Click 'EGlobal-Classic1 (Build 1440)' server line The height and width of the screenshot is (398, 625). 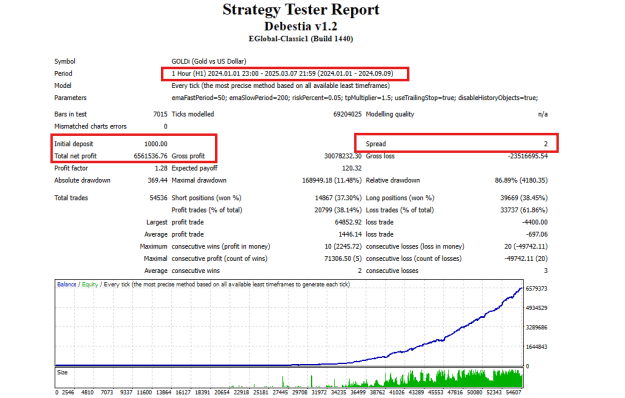pyautogui.click(x=301, y=39)
